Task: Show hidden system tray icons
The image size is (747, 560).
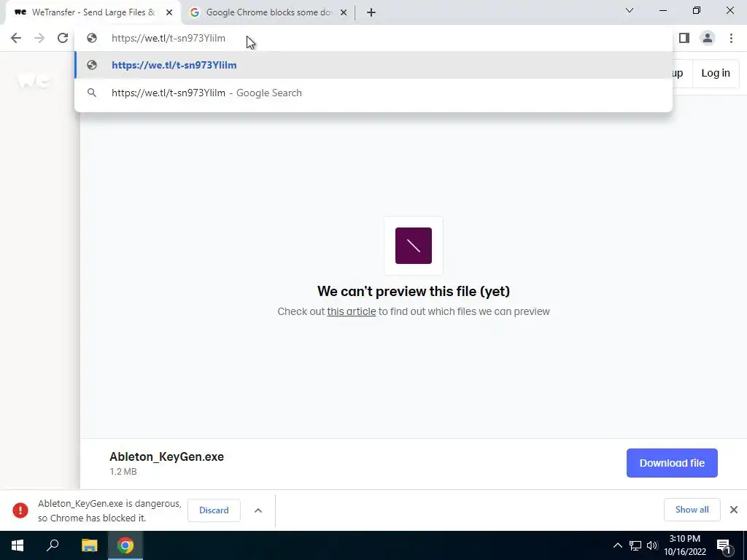Action: pos(617,545)
